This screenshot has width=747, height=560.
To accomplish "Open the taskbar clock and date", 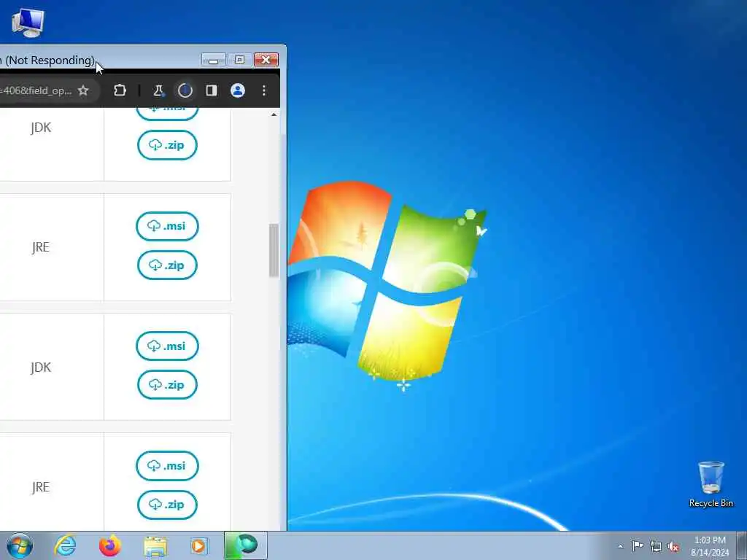I will pos(710,546).
